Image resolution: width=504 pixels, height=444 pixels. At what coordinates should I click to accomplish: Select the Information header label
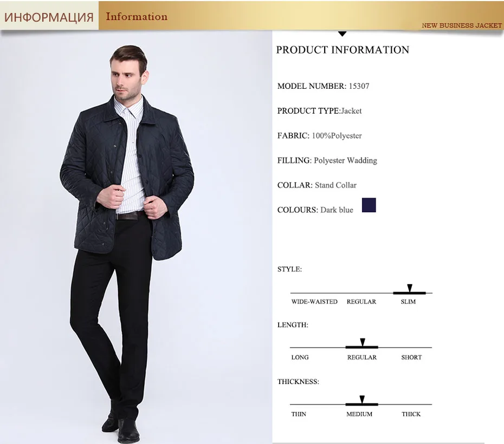(137, 16)
